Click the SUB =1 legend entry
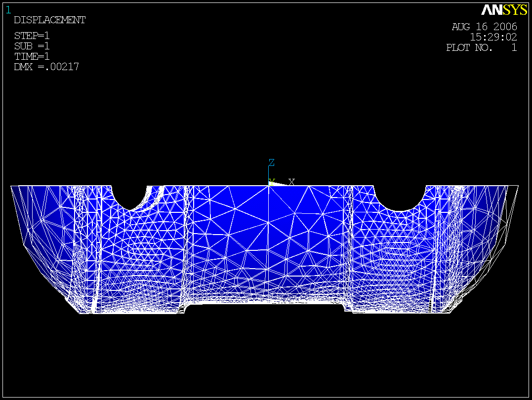The image size is (532, 400). click(32, 46)
